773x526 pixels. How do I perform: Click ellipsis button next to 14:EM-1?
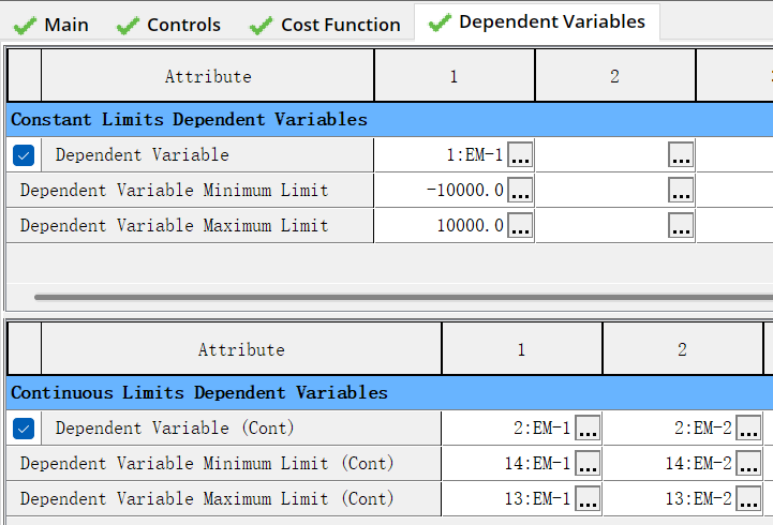pyautogui.click(x=587, y=463)
